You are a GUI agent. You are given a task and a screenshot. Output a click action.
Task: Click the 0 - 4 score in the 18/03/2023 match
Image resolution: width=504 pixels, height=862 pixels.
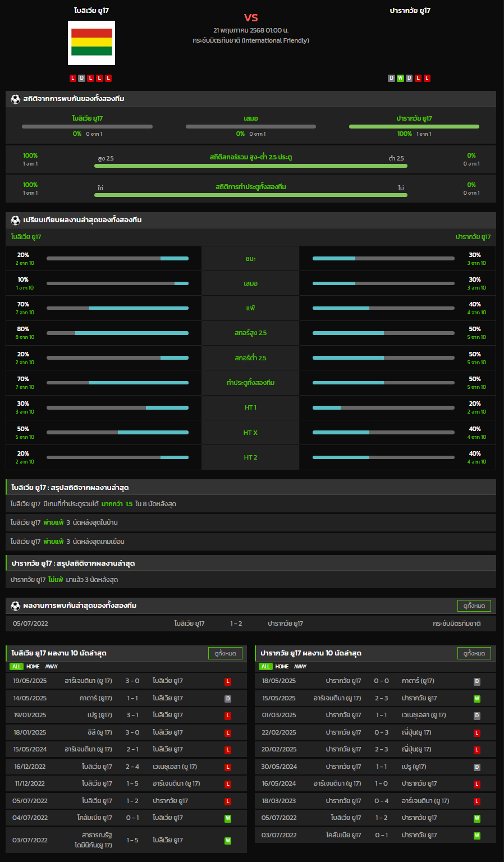(382, 801)
